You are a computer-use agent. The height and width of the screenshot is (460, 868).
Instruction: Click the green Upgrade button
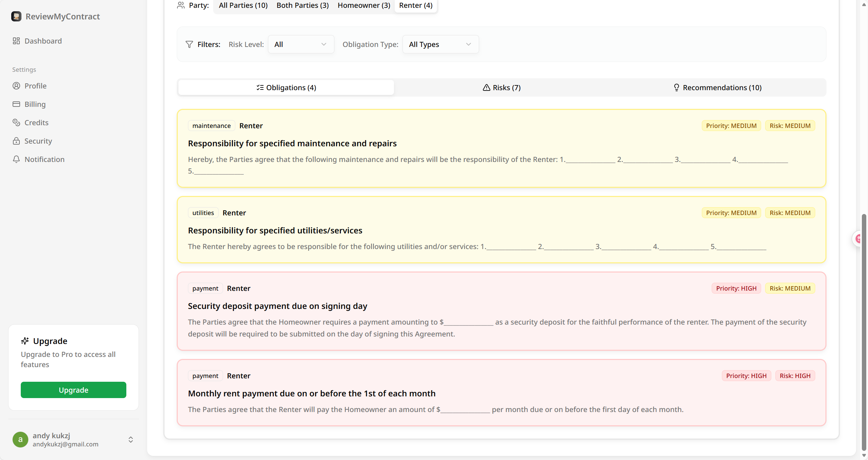[x=73, y=390]
